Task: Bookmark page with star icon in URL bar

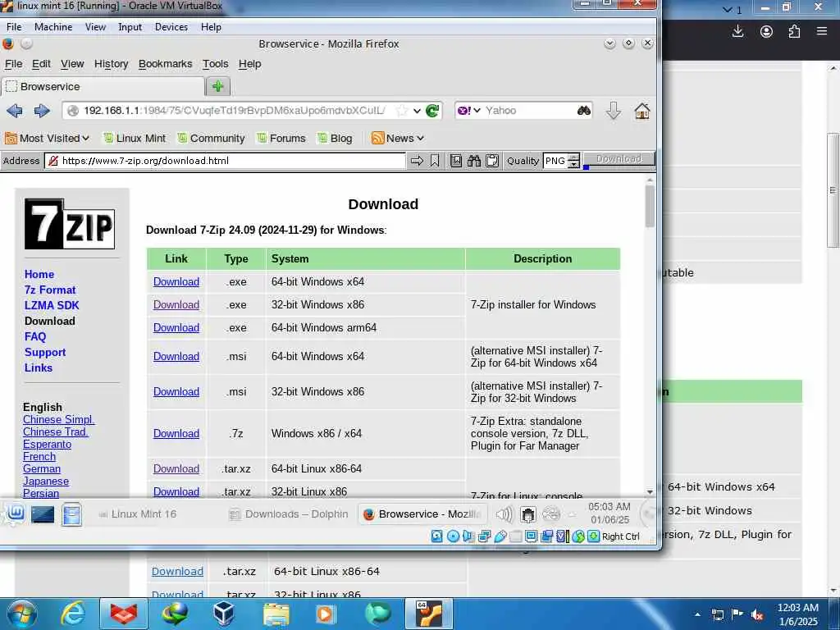Action: point(401,111)
